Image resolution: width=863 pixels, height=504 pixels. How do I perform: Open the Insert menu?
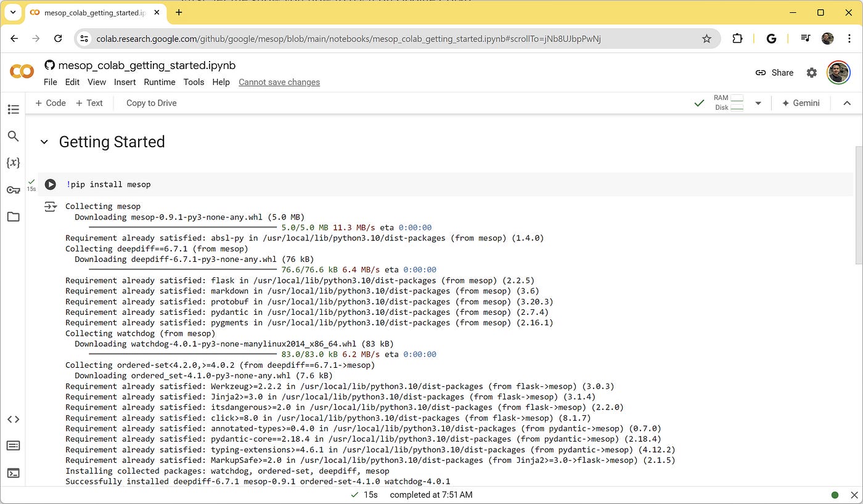(125, 82)
